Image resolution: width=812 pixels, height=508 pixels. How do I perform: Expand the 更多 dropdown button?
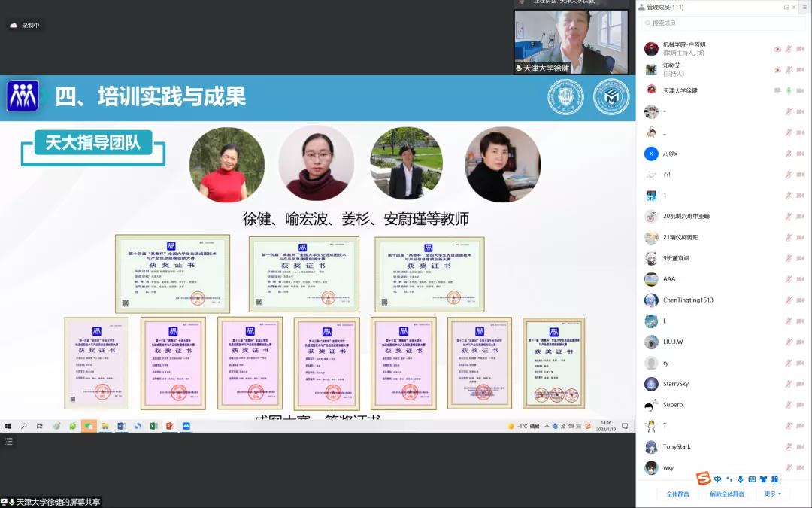tap(772, 494)
